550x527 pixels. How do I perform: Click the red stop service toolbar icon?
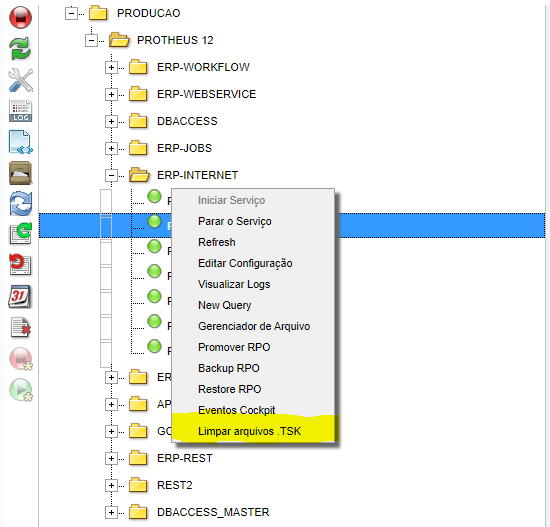point(20,18)
